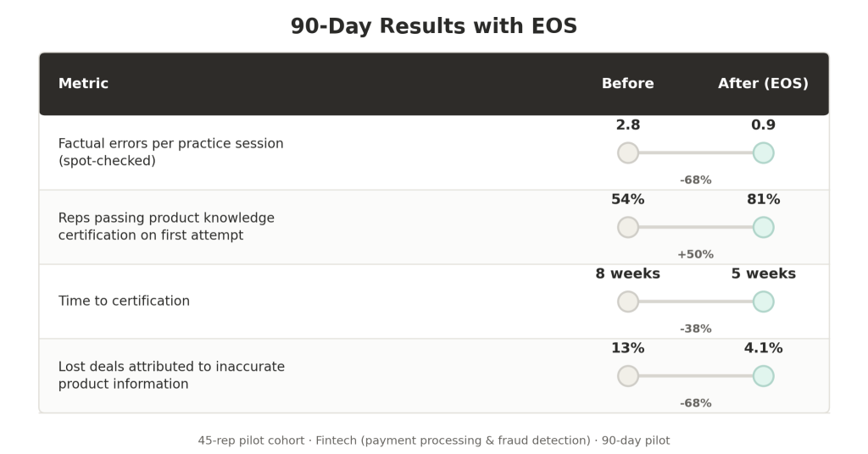Click the connector line in Time to certification row

(x=695, y=302)
